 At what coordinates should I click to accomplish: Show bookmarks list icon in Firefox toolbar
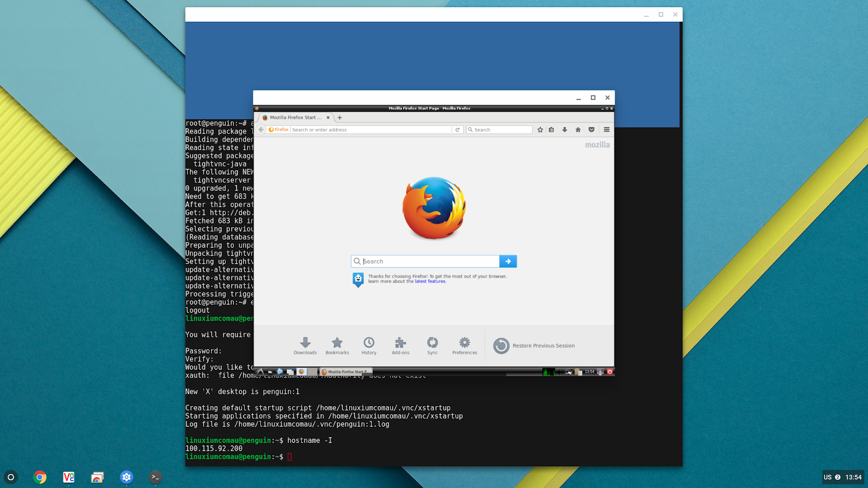(x=551, y=130)
